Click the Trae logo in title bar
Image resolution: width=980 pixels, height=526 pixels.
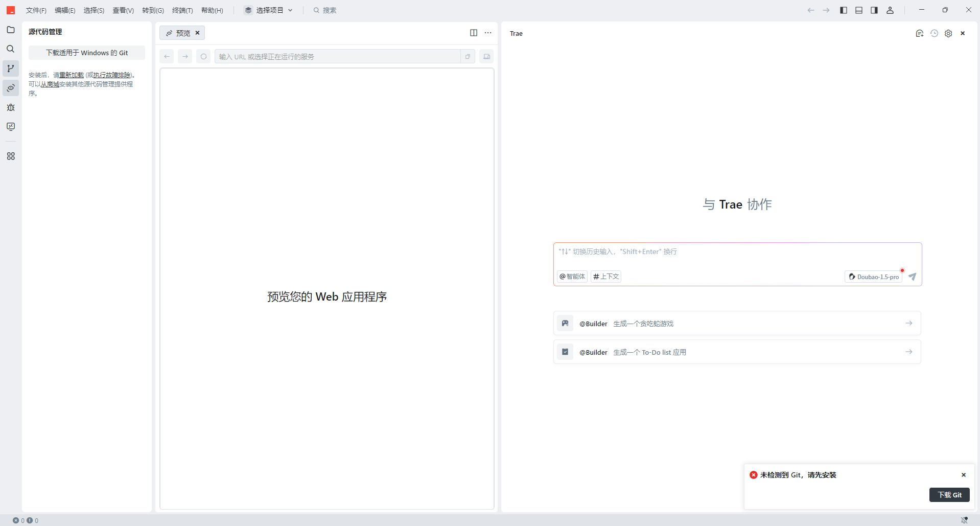pyautogui.click(x=11, y=10)
